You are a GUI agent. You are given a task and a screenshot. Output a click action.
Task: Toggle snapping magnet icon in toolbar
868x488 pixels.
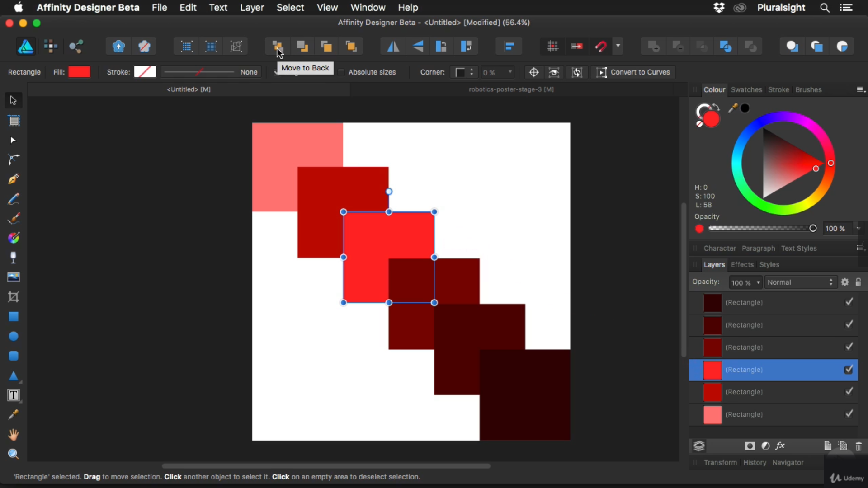[x=601, y=46]
